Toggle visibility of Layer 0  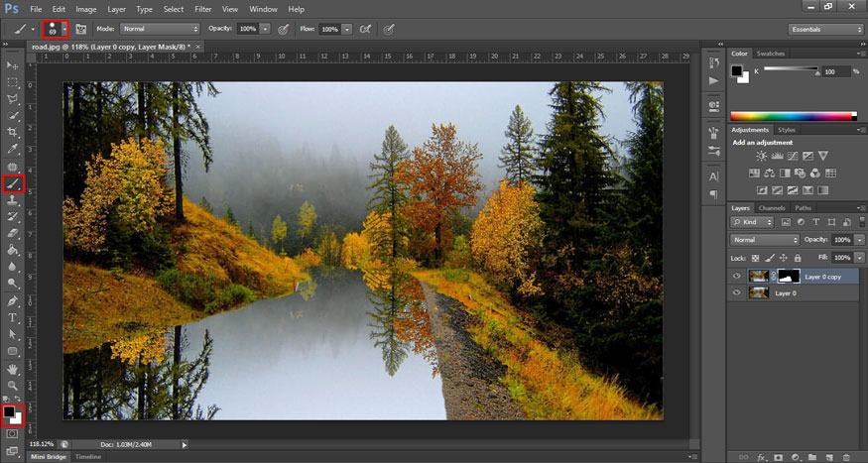(x=736, y=293)
